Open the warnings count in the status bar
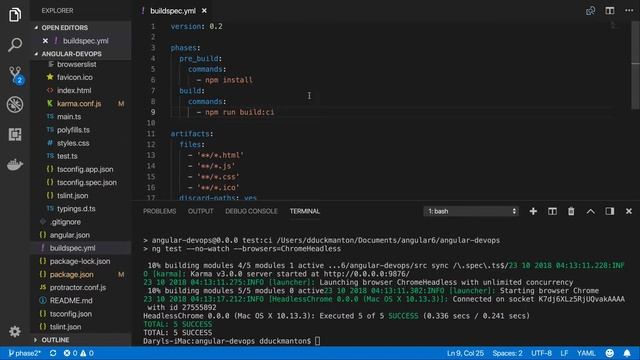This screenshot has width=640, height=360. tap(87, 353)
